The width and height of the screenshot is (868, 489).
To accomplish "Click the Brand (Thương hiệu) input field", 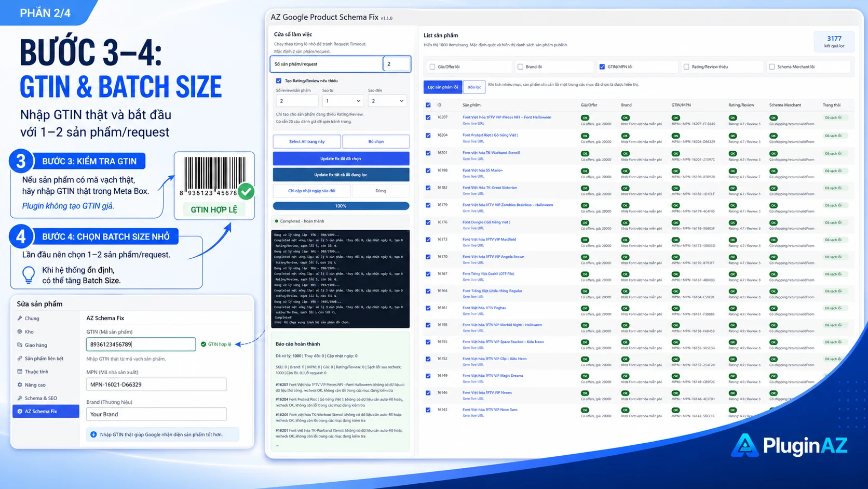I will pyautogui.click(x=156, y=414).
